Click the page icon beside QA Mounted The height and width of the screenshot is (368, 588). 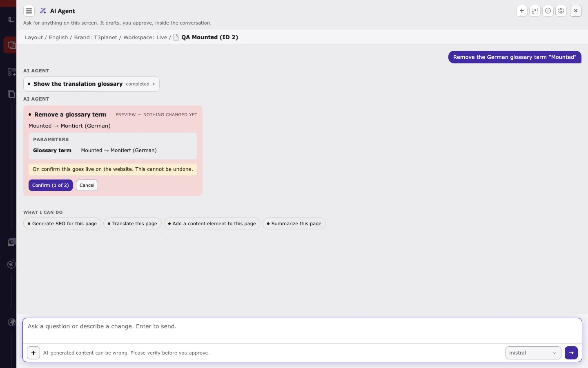[x=176, y=37]
